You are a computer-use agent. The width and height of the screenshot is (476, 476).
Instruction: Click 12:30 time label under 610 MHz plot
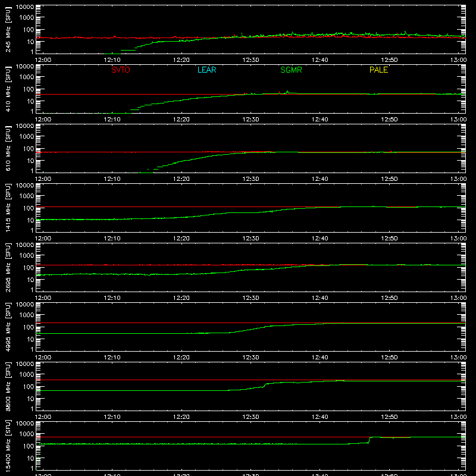250,179
